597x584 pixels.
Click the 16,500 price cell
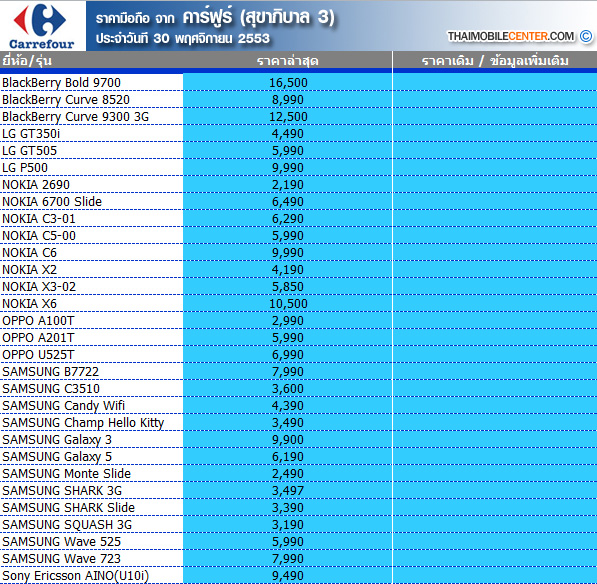pos(288,83)
